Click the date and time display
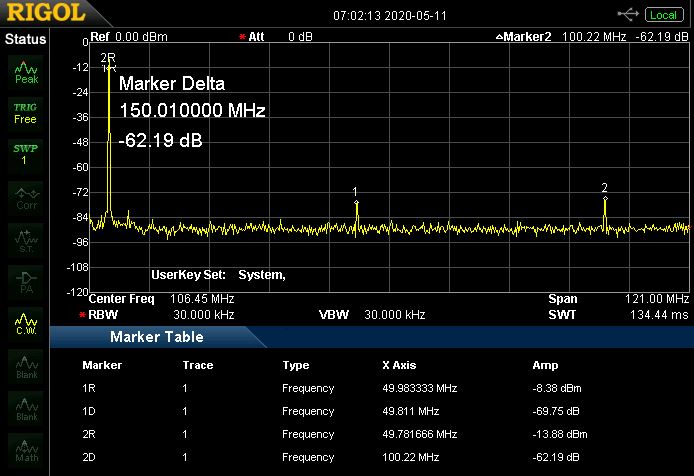 click(x=390, y=15)
